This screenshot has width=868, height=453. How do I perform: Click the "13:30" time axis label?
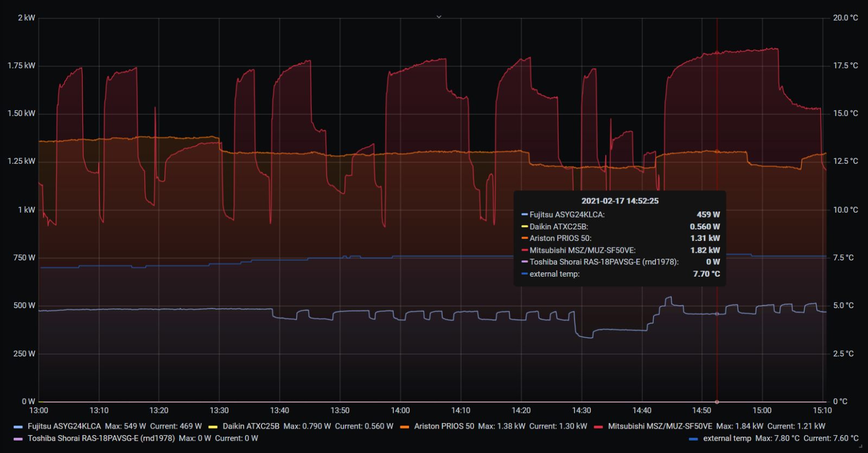pos(219,411)
